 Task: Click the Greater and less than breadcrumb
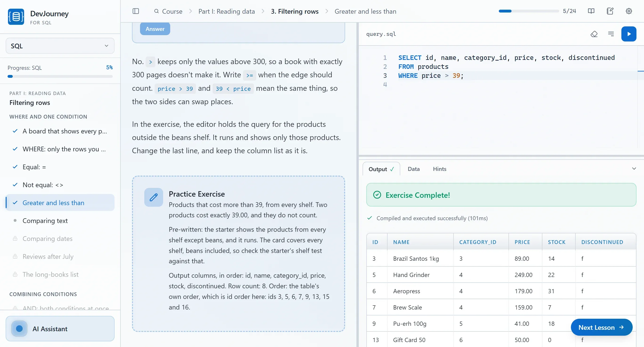(365, 11)
